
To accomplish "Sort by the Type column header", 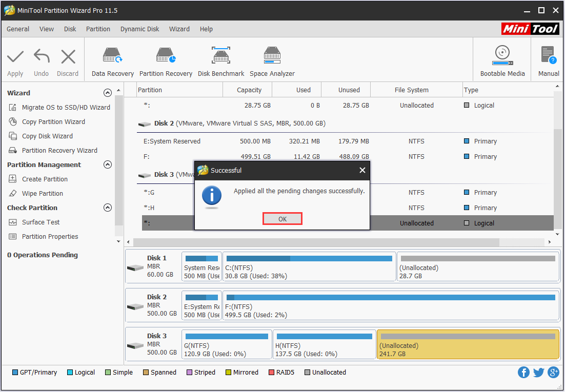I will (508, 90).
